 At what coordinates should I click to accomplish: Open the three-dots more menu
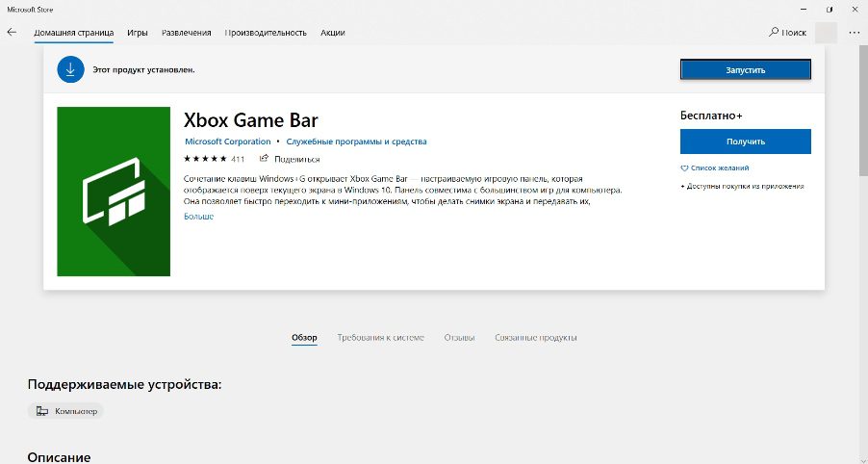(x=855, y=33)
